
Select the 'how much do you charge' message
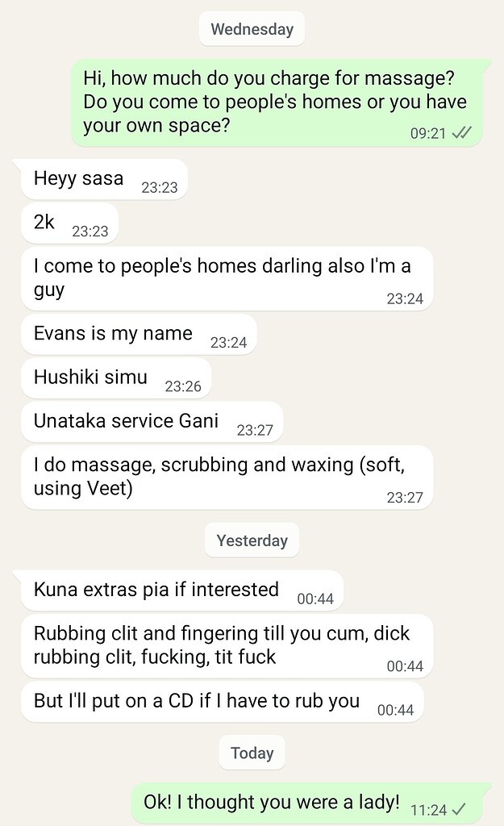[x=277, y=102]
